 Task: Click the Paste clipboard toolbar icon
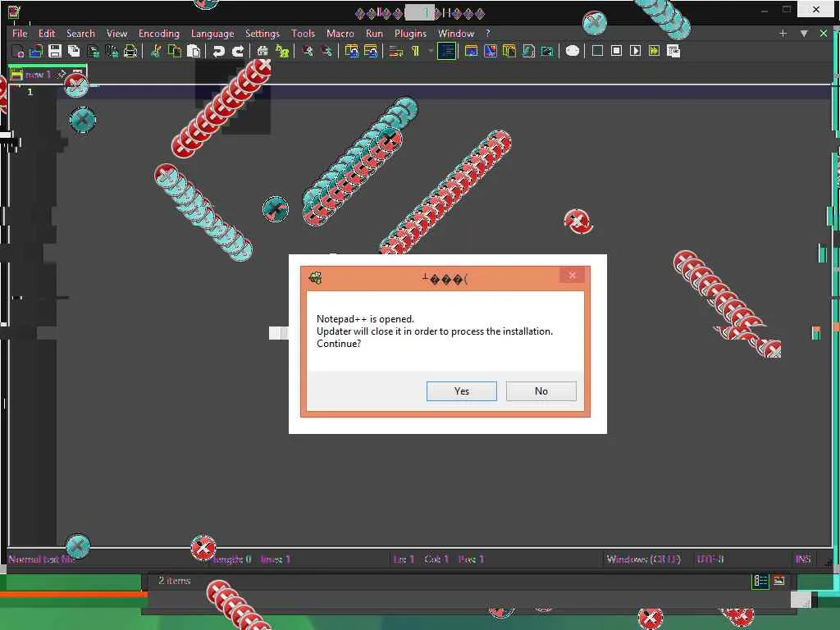pyautogui.click(x=194, y=51)
